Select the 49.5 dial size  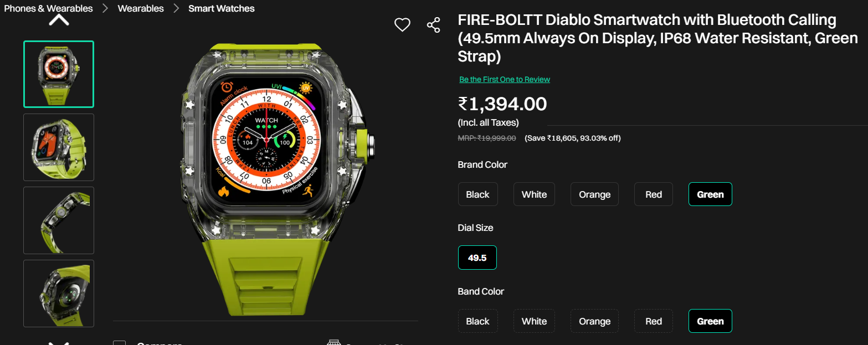coord(477,258)
